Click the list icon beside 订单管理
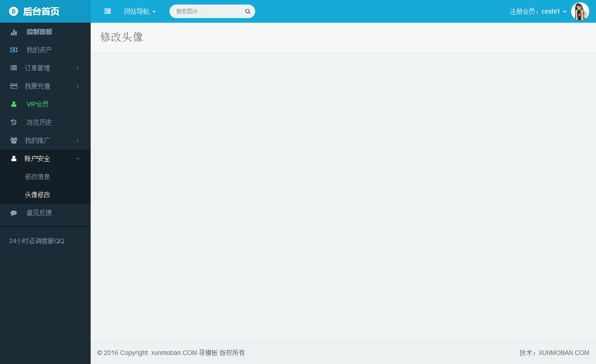The image size is (596, 364). [14, 68]
